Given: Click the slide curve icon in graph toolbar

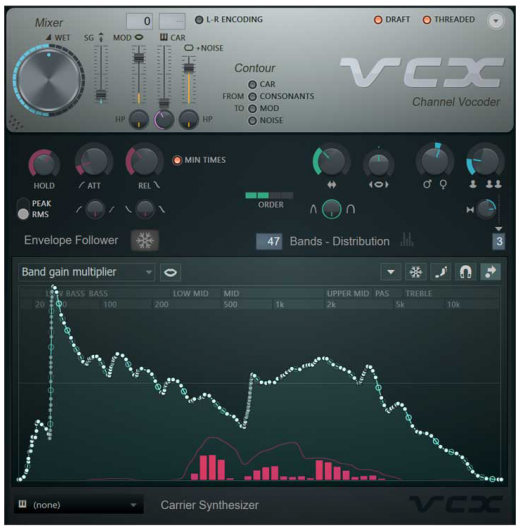Looking at the screenshot, I should pyautogui.click(x=441, y=272).
